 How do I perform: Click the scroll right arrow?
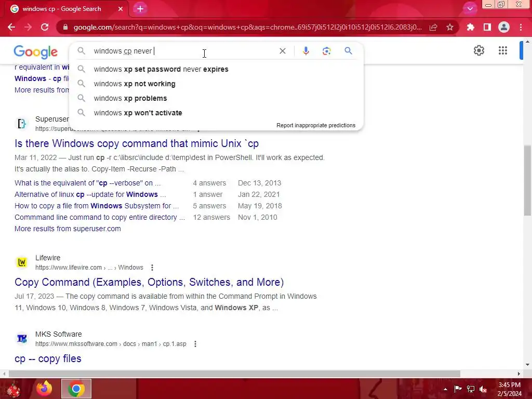click(x=518, y=374)
